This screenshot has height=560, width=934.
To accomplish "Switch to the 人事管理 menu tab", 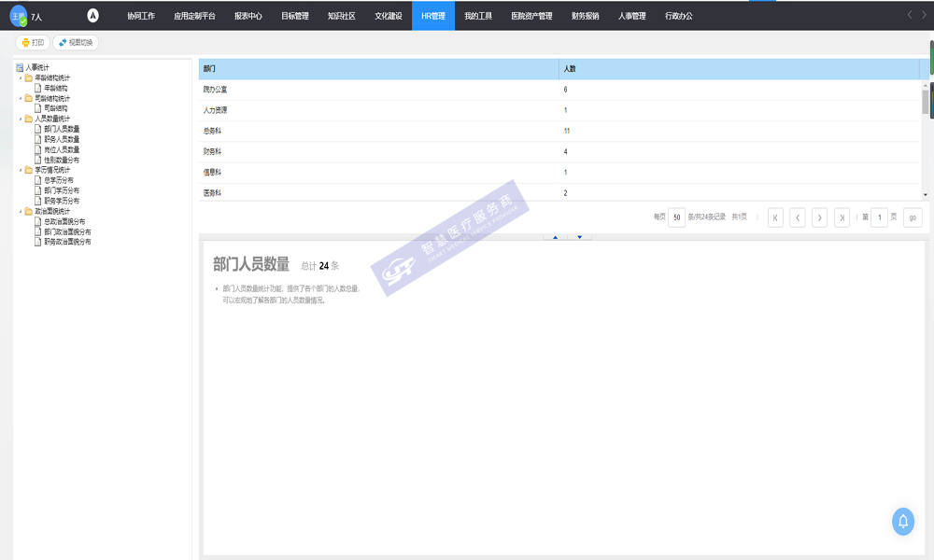I will tap(632, 16).
